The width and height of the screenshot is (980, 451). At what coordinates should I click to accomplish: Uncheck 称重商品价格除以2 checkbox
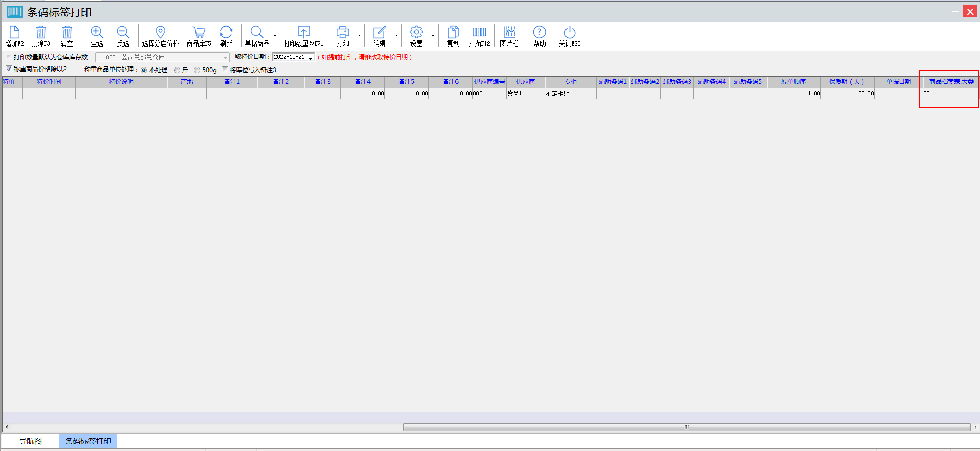(x=9, y=69)
